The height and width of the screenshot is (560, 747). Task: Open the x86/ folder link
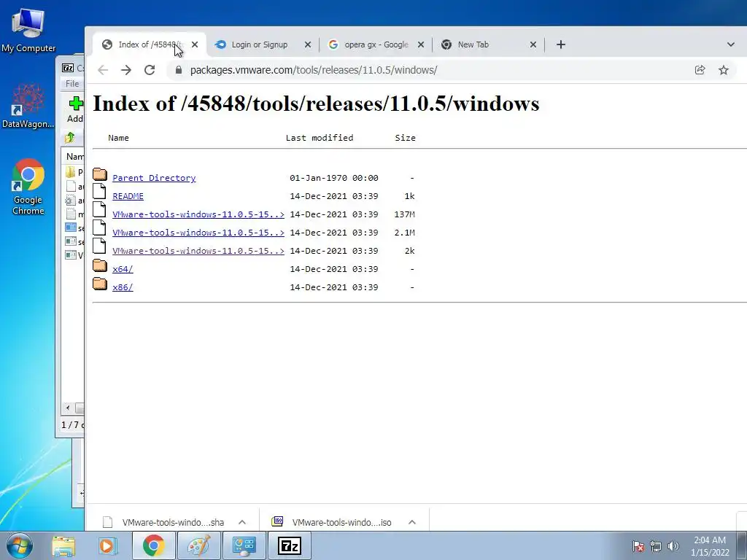click(x=123, y=287)
